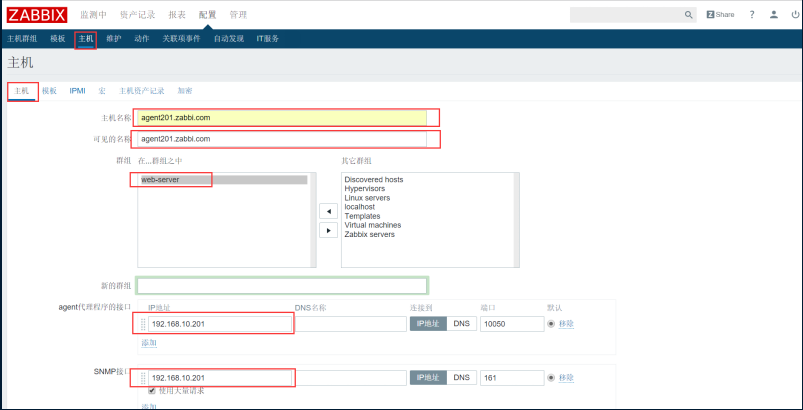Image resolution: width=803 pixels, height=410 pixels.
Task: Go to 模板 submenu in navigation bar
Action: click(57, 39)
